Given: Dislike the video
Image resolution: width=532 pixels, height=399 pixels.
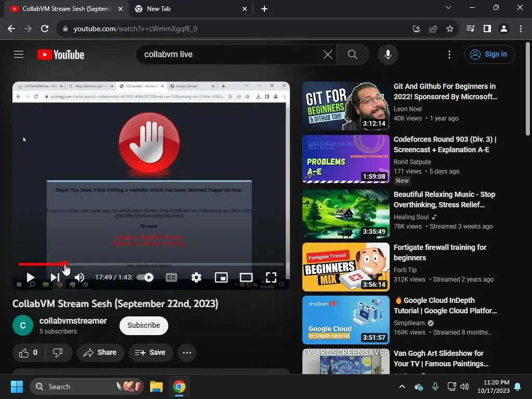Looking at the screenshot, I should tap(58, 353).
